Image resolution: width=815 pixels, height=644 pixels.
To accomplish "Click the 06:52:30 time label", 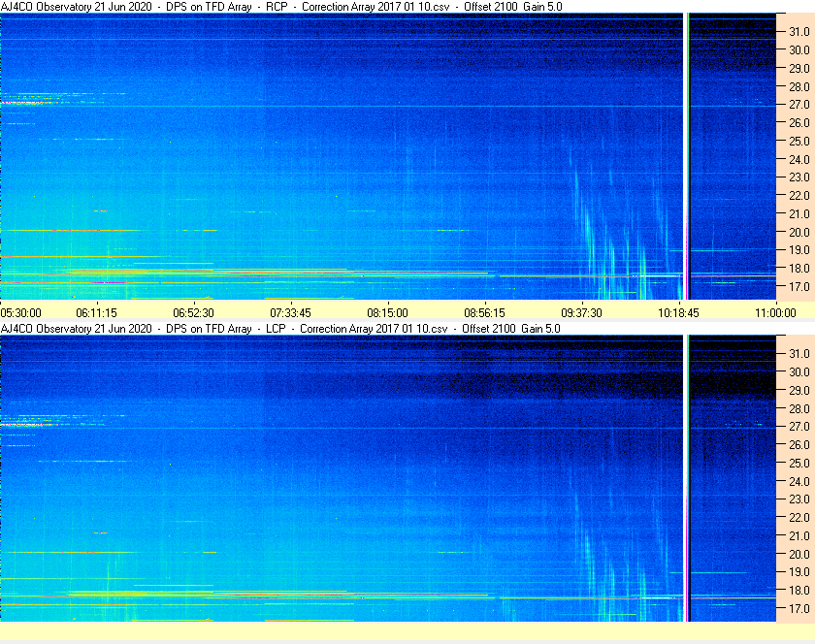I will click(x=193, y=313).
